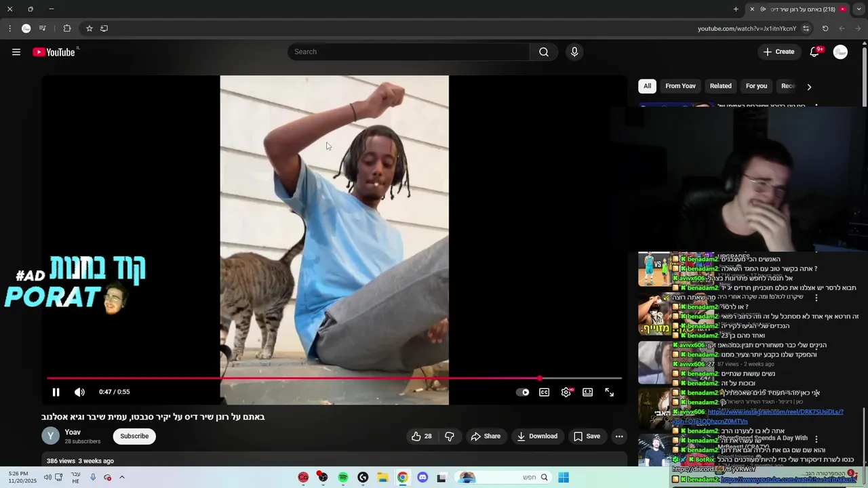Open the account avatar menu
Viewport: 868px width, 488px height.
coord(840,52)
